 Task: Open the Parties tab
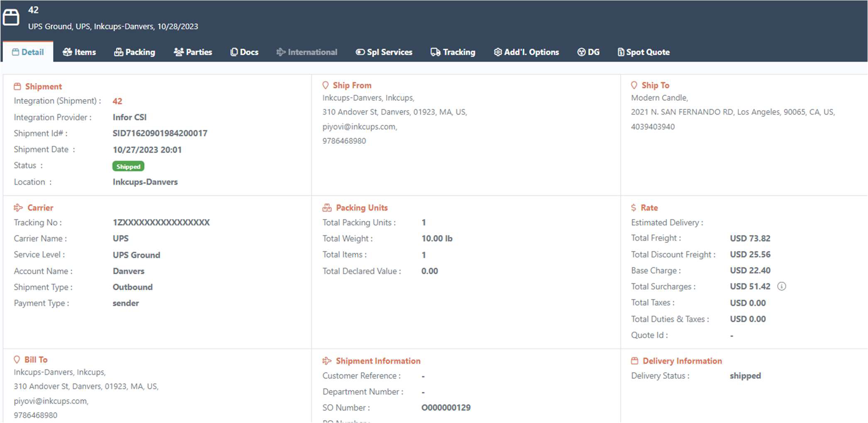click(x=193, y=52)
